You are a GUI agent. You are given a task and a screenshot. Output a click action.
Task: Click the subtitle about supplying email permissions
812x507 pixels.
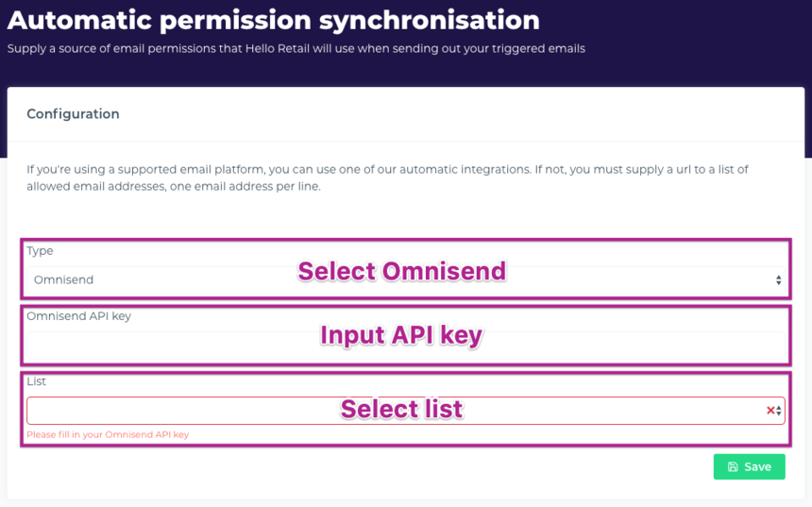point(296,49)
